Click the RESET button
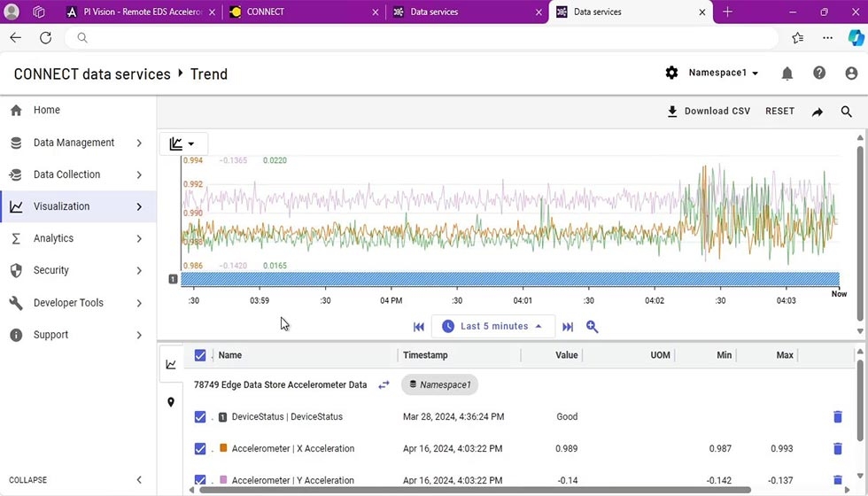Image resolution: width=868 pixels, height=496 pixels. pos(779,112)
